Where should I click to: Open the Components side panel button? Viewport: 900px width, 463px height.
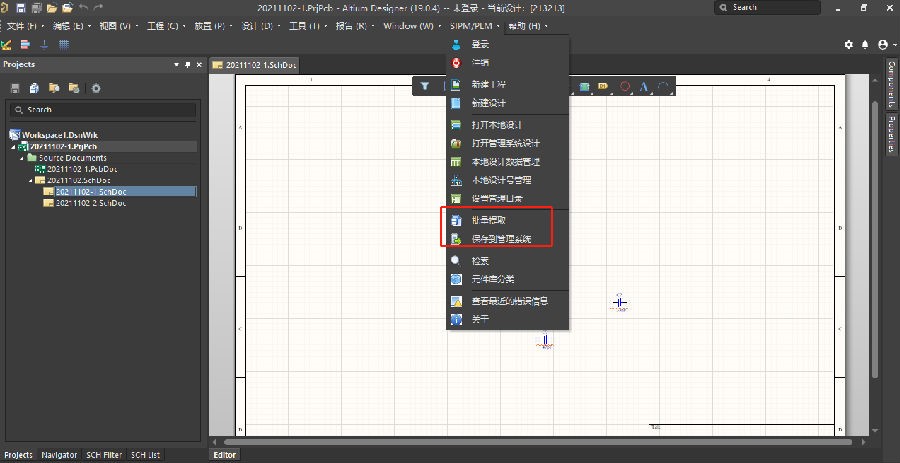891,84
